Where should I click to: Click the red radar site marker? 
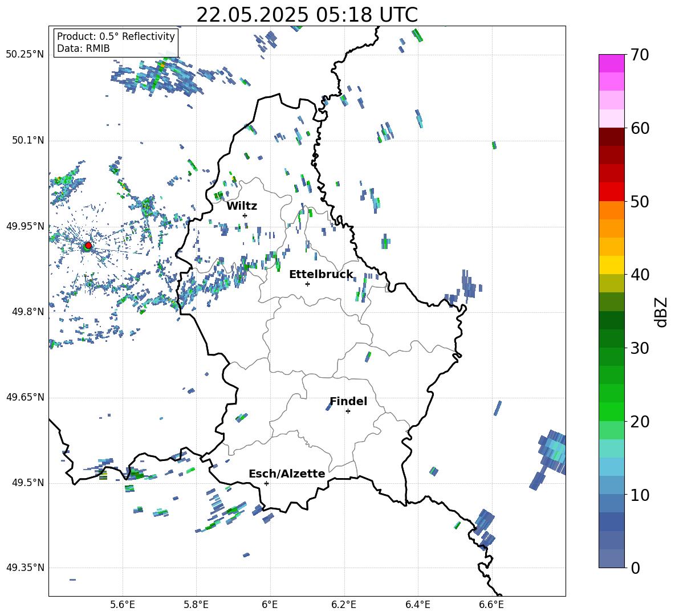click(88, 246)
